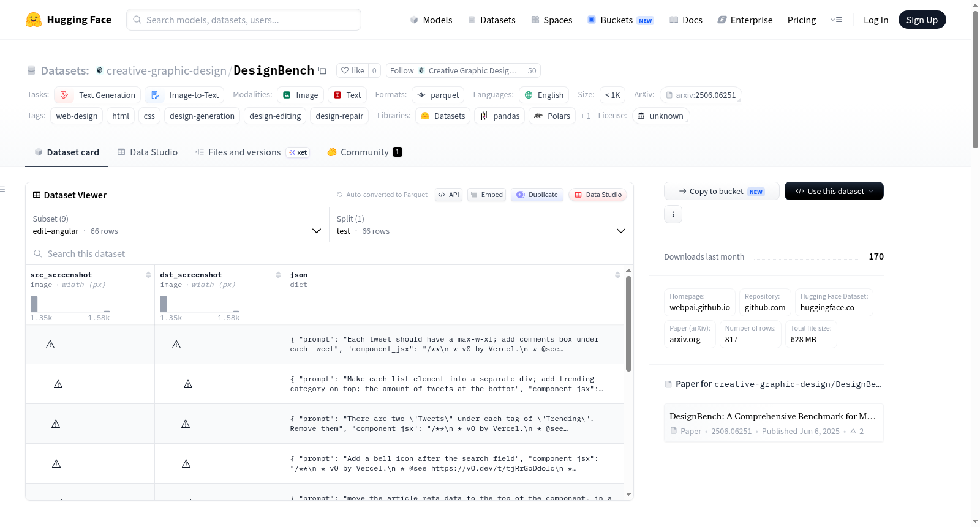980x527 pixels.
Task: Click warning icon in third dst_screenshot row
Action: tap(186, 424)
